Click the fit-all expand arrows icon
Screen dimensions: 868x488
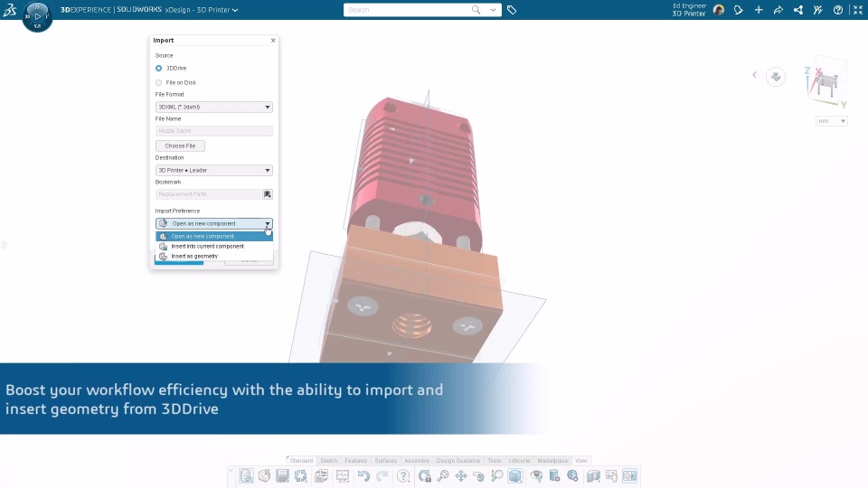(300, 476)
